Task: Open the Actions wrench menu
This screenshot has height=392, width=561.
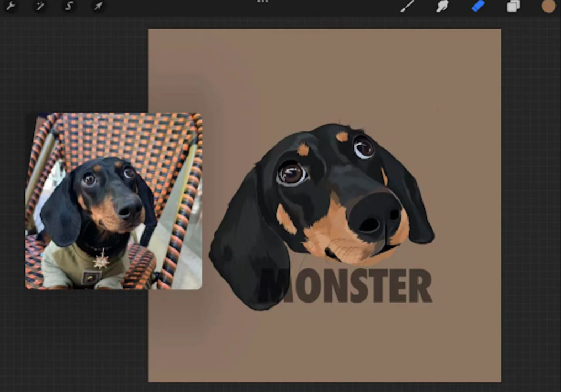Action: click(11, 6)
